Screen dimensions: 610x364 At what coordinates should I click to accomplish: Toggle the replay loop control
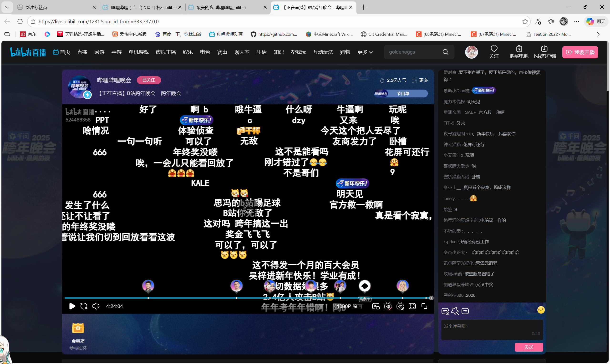coord(84,306)
